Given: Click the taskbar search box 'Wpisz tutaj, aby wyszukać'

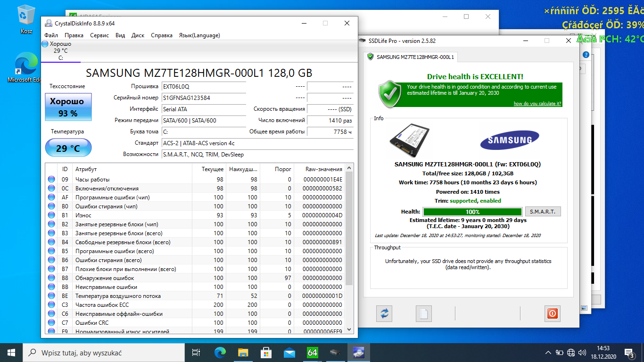Looking at the screenshot, I should (104, 353).
